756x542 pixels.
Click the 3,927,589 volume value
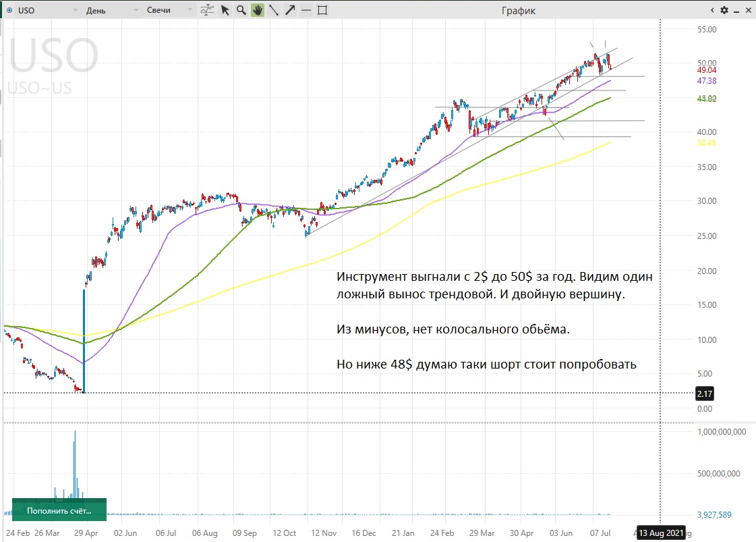pos(714,514)
